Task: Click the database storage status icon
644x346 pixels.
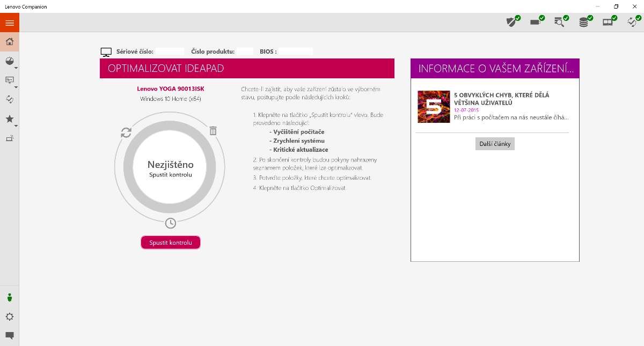Action: [x=584, y=22]
